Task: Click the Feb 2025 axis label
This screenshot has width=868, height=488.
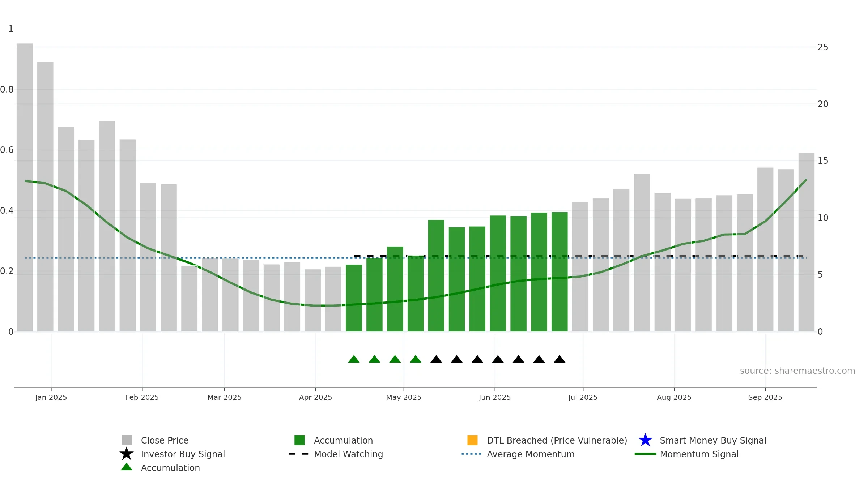Action: pos(142,397)
